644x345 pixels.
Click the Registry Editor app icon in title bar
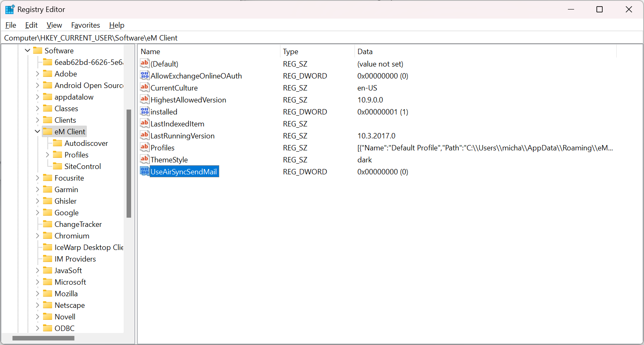pyautogui.click(x=10, y=10)
